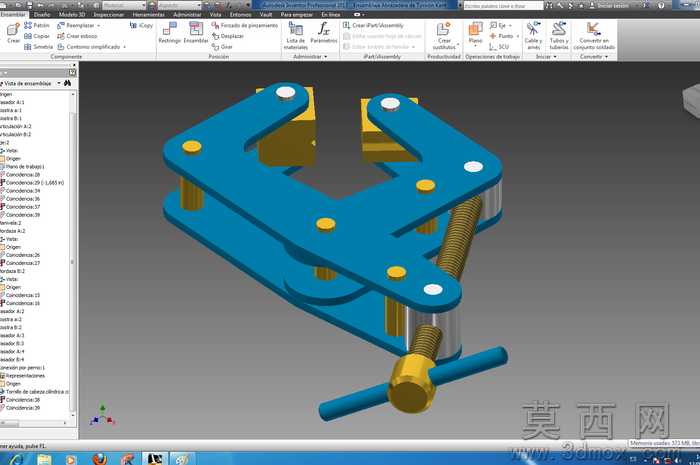Select the Simetría tool
The image size is (700, 465).
(x=38, y=47)
